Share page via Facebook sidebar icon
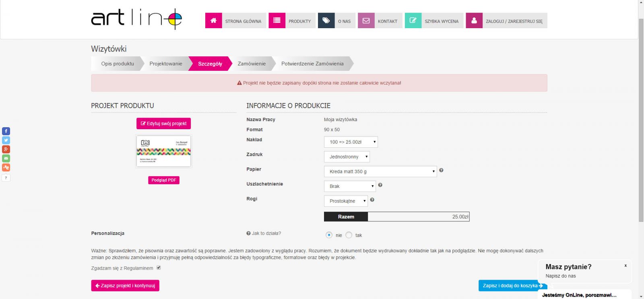This screenshot has width=644, height=299. [x=6, y=131]
